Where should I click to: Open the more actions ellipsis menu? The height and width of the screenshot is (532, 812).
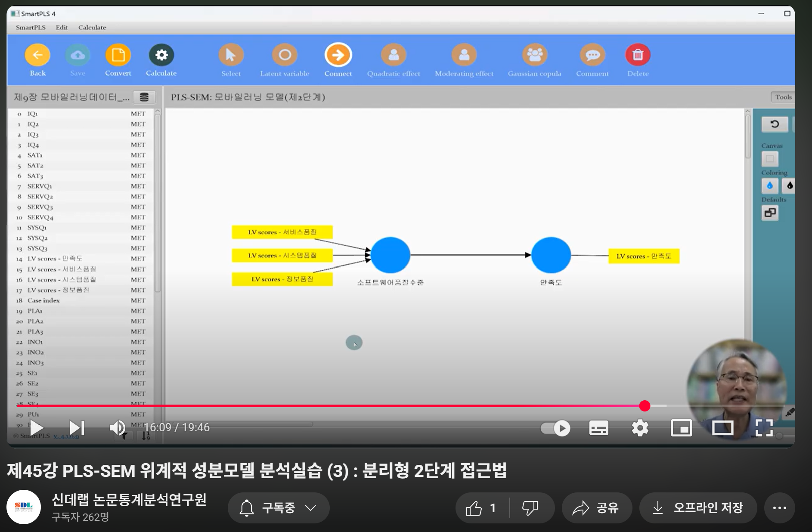(x=780, y=508)
